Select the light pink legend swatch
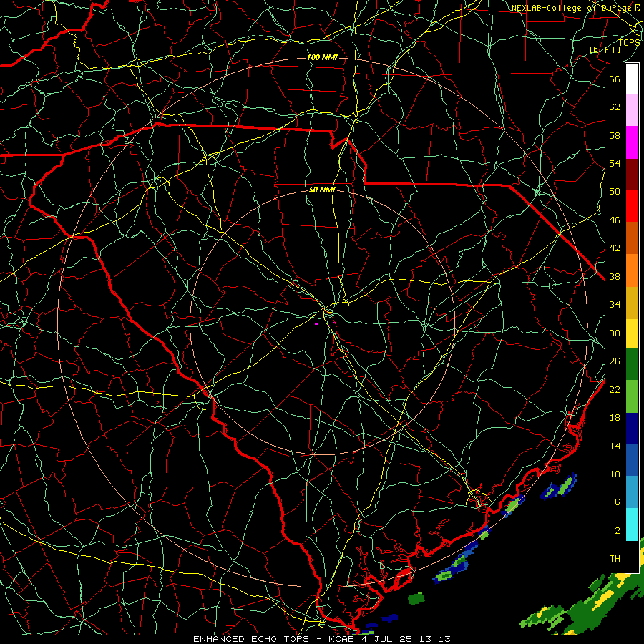 click(x=632, y=110)
